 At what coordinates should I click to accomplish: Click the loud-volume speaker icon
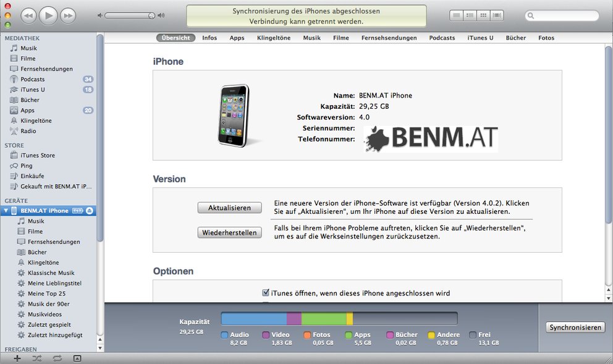[x=161, y=15]
